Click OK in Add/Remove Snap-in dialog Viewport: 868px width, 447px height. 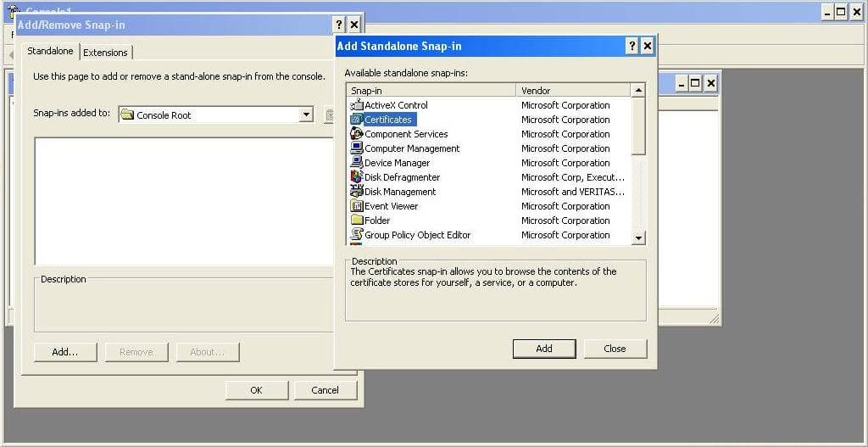pyautogui.click(x=256, y=390)
